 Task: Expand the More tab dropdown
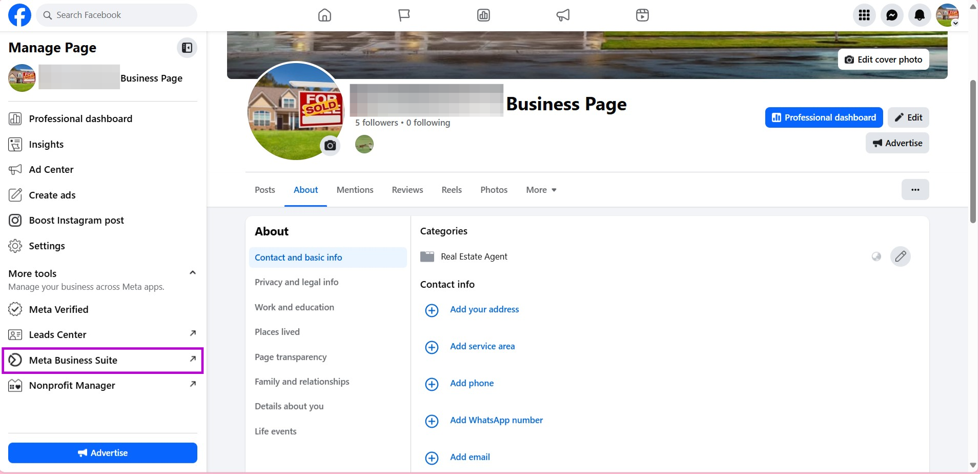point(541,190)
